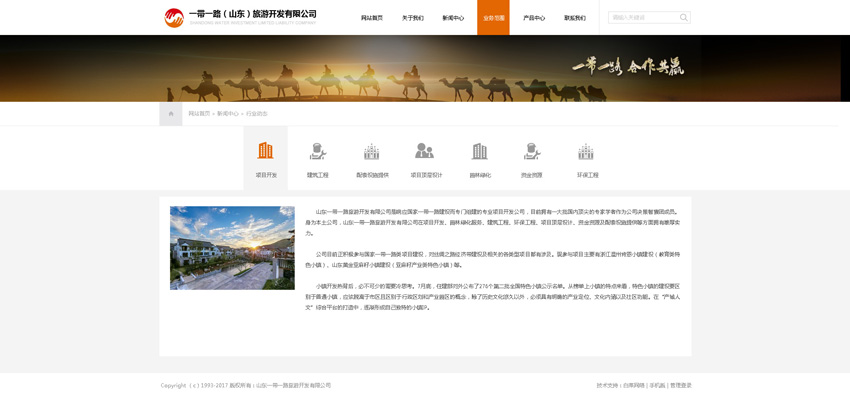Select the 建筑工程 category icon
850x409 pixels.
tap(318, 152)
